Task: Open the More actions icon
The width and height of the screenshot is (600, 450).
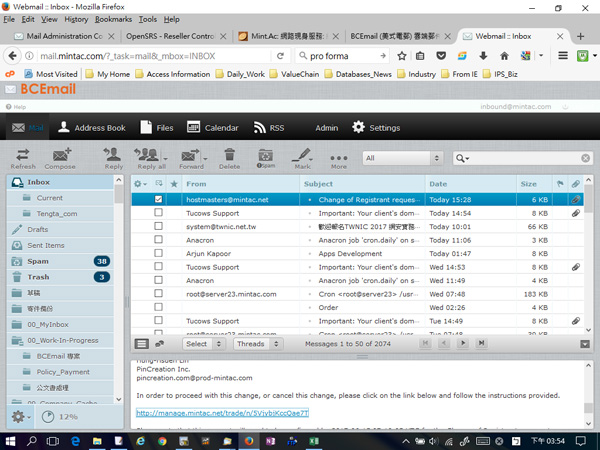Action: pos(339,158)
